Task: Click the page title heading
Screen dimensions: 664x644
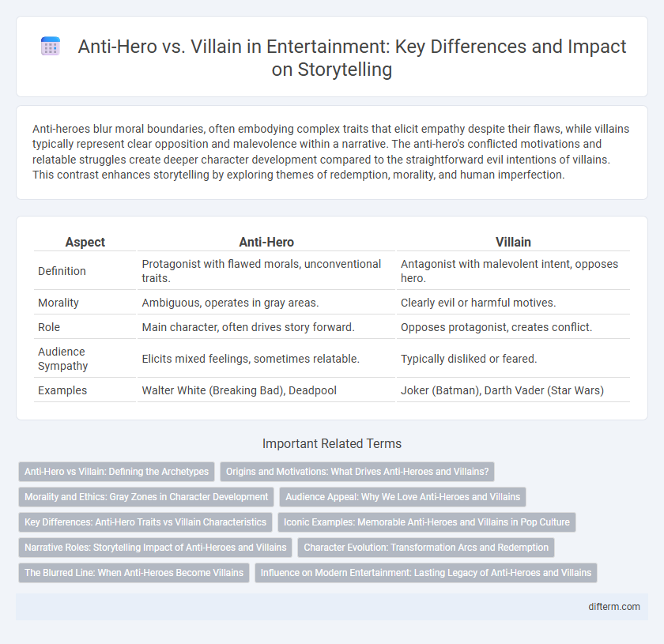Action: pos(352,58)
